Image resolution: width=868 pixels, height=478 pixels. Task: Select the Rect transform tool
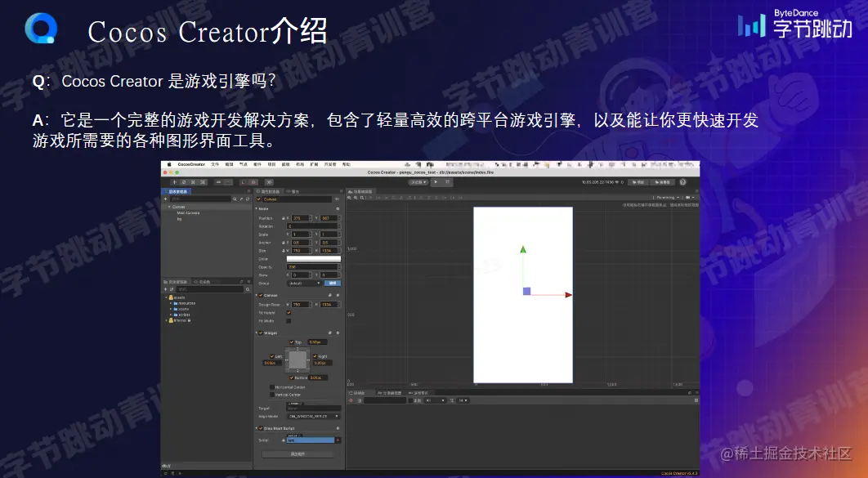(203, 182)
